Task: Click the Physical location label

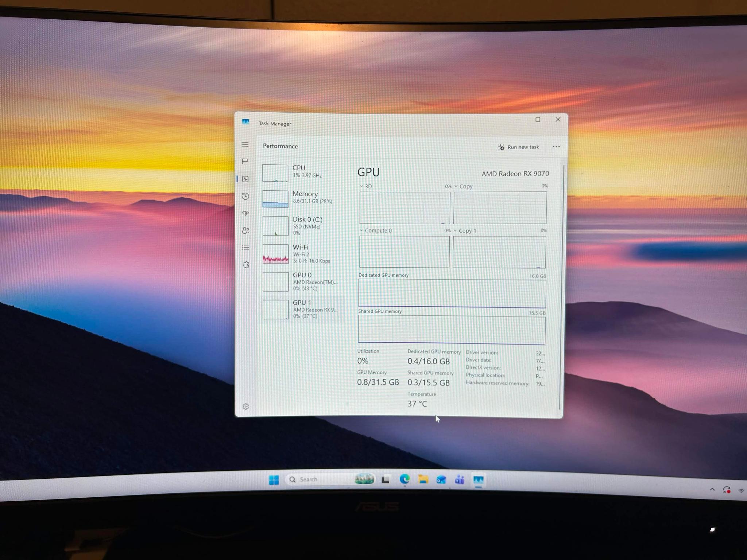Action: 485,375
